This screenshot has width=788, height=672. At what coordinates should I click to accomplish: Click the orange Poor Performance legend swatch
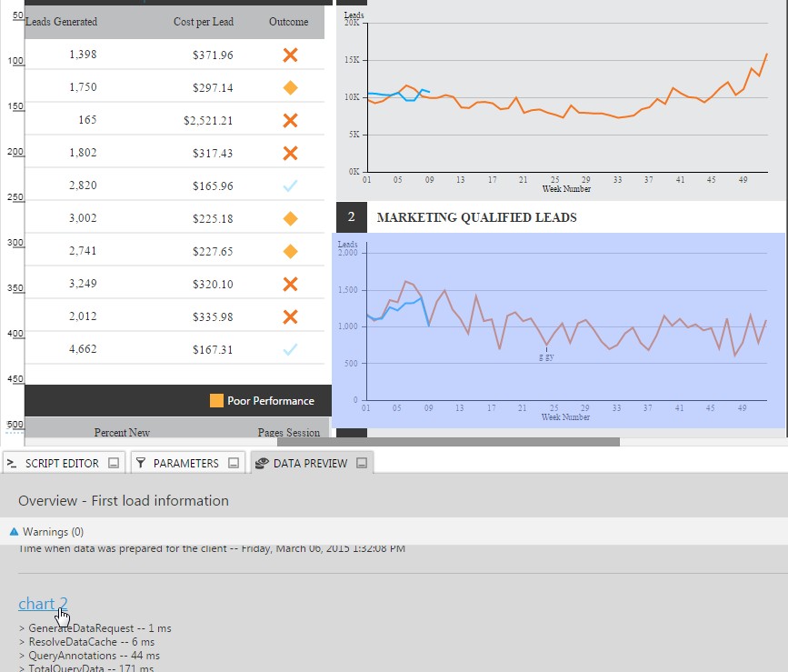pyautogui.click(x=216, y=401)
